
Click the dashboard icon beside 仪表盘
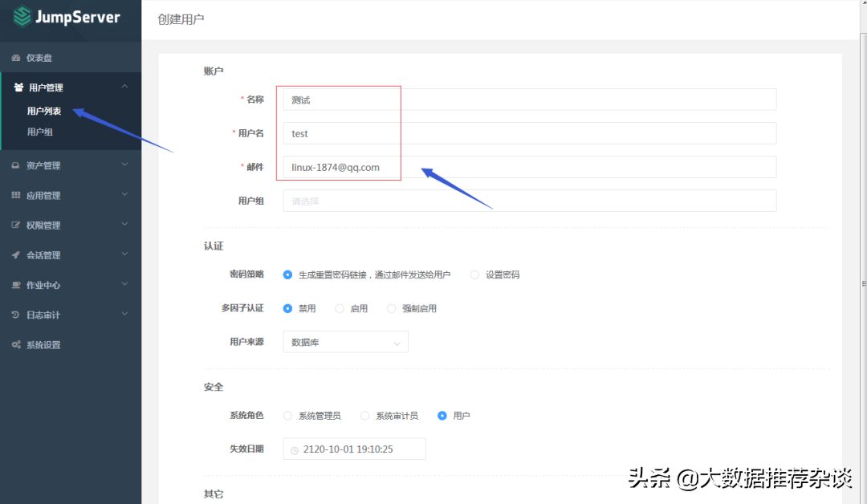(16, 58)
